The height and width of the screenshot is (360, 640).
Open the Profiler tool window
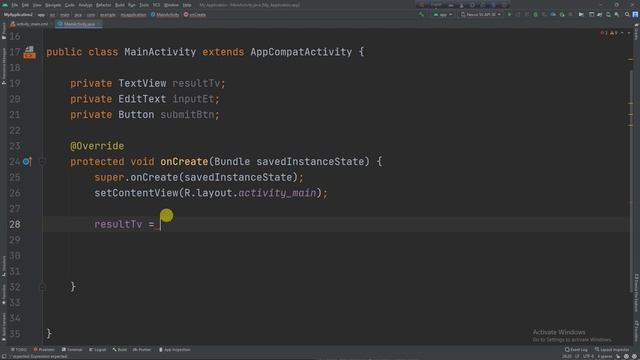pyautogui.click(x=142, y=350)
